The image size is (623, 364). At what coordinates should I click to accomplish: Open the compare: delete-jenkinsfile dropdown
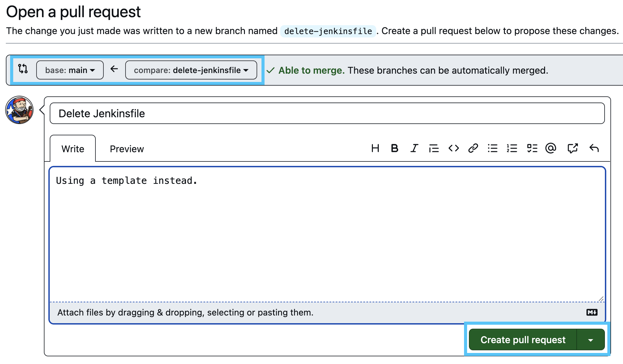point(191,70)
